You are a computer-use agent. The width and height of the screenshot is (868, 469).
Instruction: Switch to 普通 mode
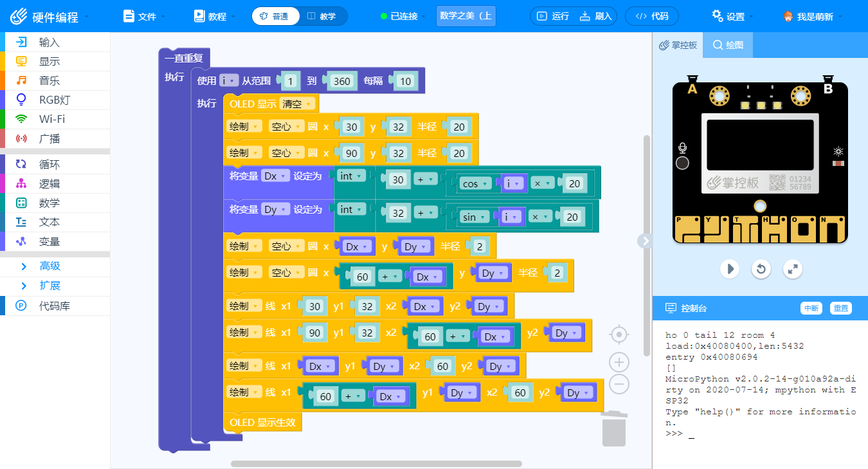pos(276,16)
